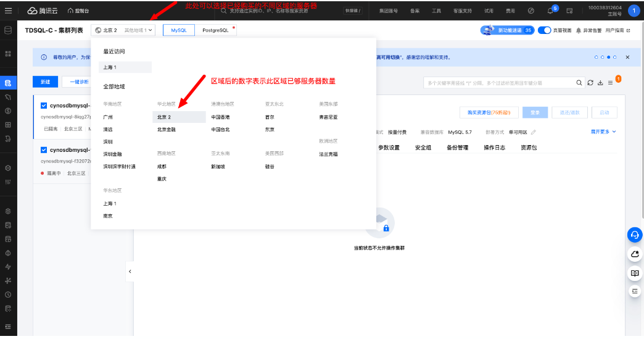The image size is (644, 339).
Task: Select region 中国台北
Action: [221, 130]
